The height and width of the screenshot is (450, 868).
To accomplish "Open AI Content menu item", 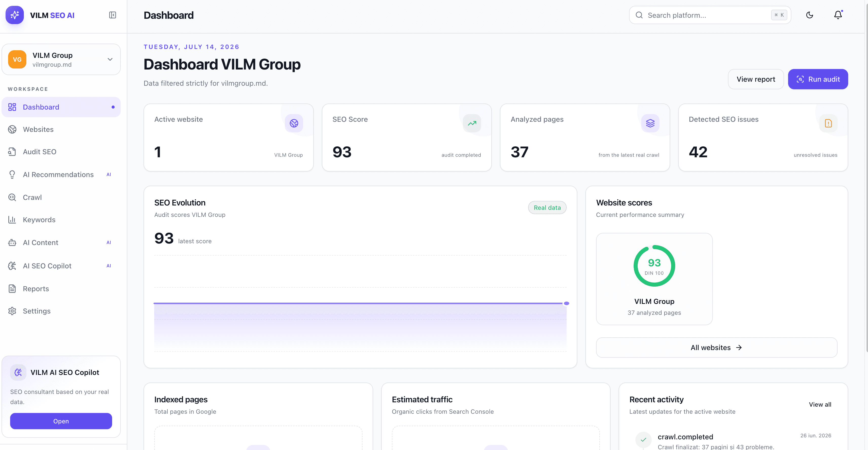I will pos(61,242).
